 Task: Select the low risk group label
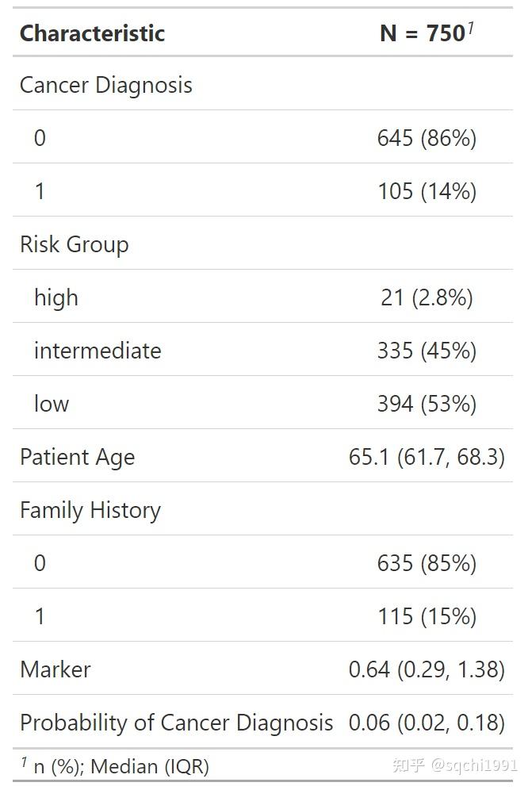tap(51, 405)
